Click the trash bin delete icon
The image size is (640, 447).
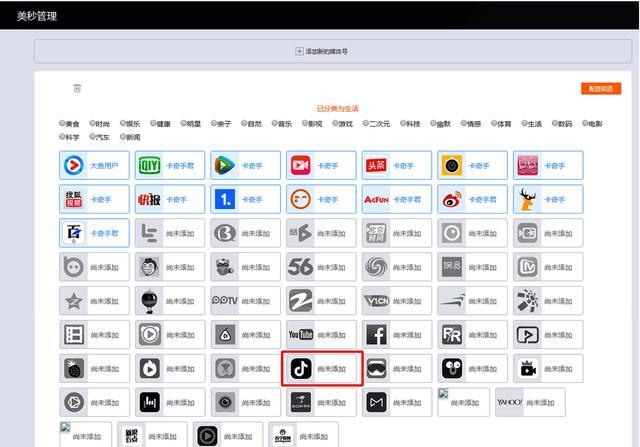pyautogui.click(x=77, y=88)
